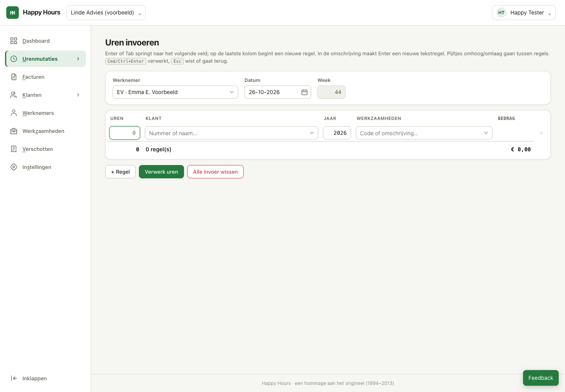
Task: Click the Happy Hours logo icon
Action: pyautogui.click(x=13, y=13)
